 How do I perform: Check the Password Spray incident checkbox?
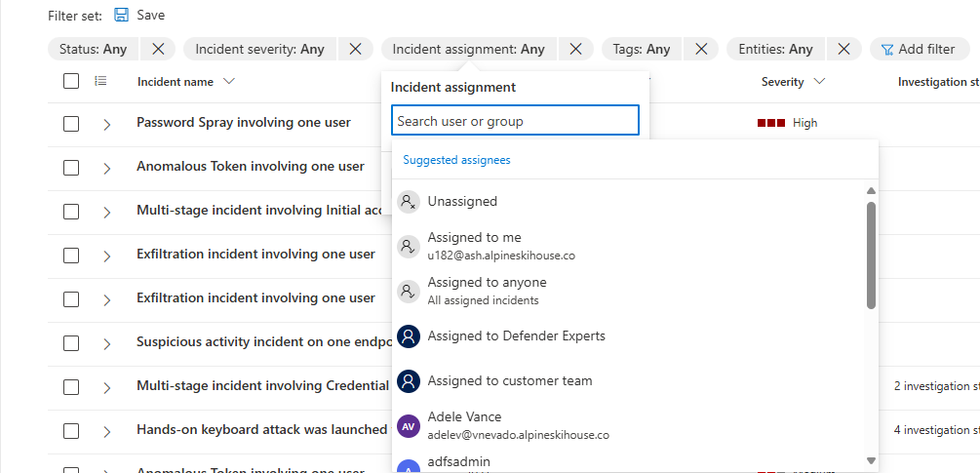tap(71, 124)
